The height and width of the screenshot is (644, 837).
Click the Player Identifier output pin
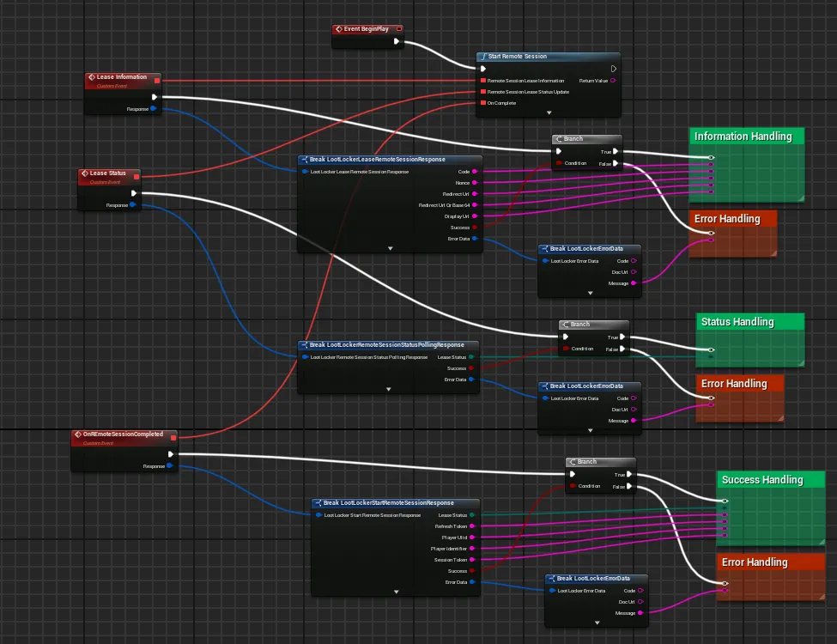pyautogui.click(x=472, y=549)
